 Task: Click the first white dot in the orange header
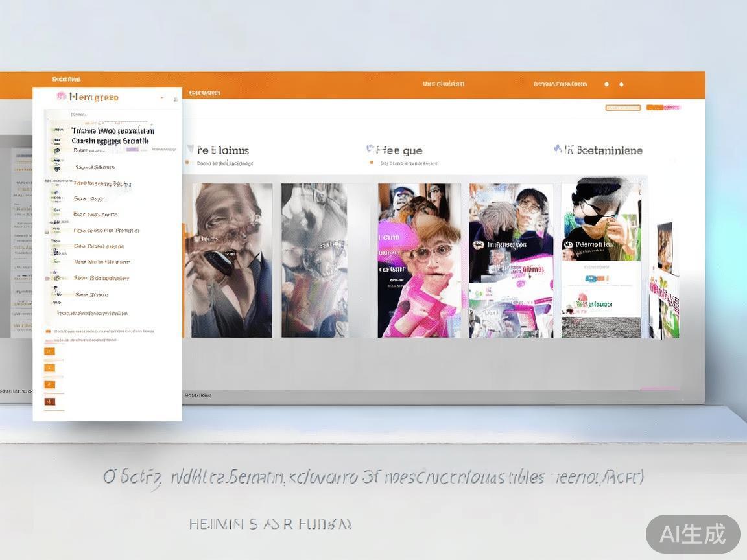606,84
